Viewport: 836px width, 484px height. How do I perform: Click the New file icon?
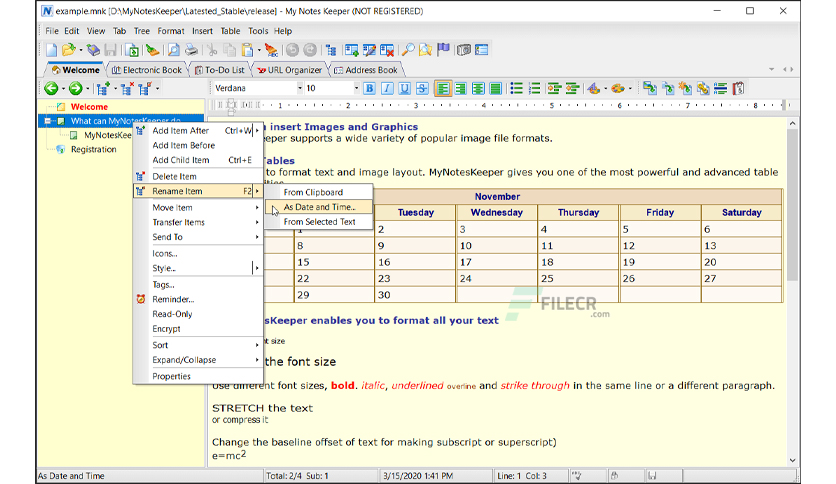[x=52, y=50]
